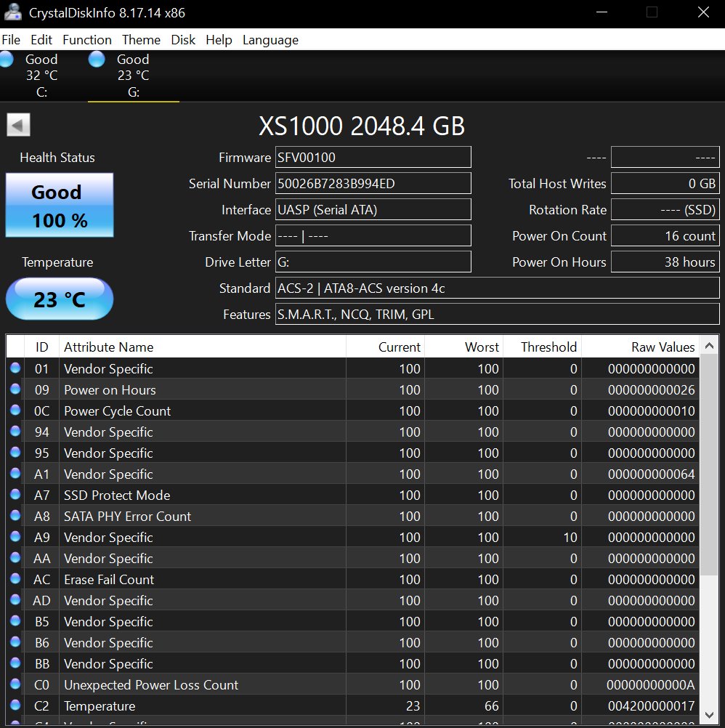
Task: Select the C: drive status orb
Action: point(6,60)
